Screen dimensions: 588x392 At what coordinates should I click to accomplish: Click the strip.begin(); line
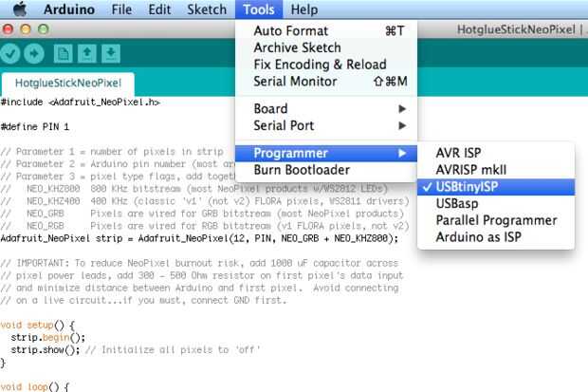[48, 338]
